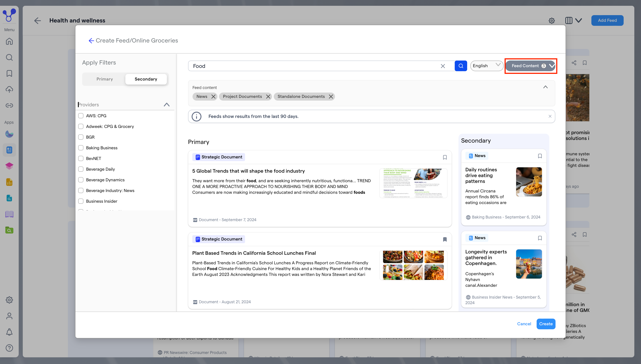Open Plant Based Trends in California School Lunches Final
This screenshot has height=364, width=641.
click(x=254, y=253)
